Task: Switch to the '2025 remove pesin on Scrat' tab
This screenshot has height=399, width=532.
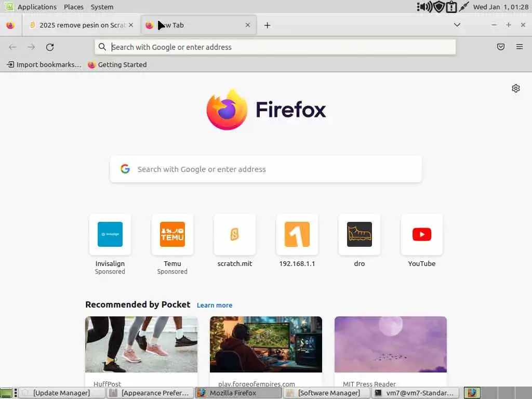Action: coord(82,25)
